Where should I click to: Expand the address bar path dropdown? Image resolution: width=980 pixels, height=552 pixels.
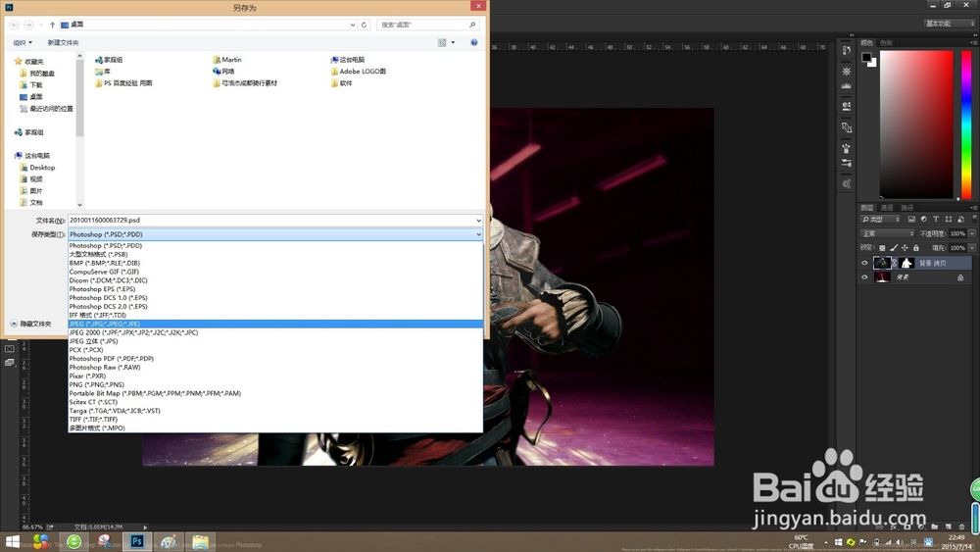point(353,25)
